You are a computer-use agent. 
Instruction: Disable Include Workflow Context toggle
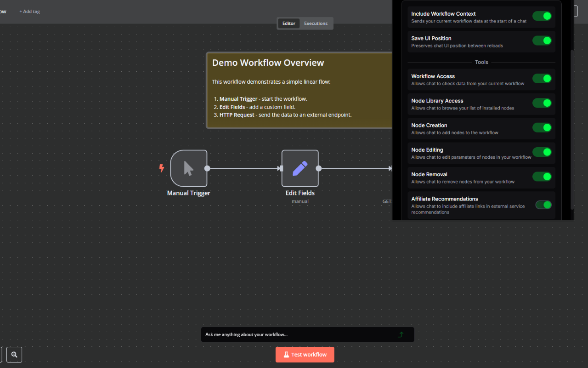[542, 17]
